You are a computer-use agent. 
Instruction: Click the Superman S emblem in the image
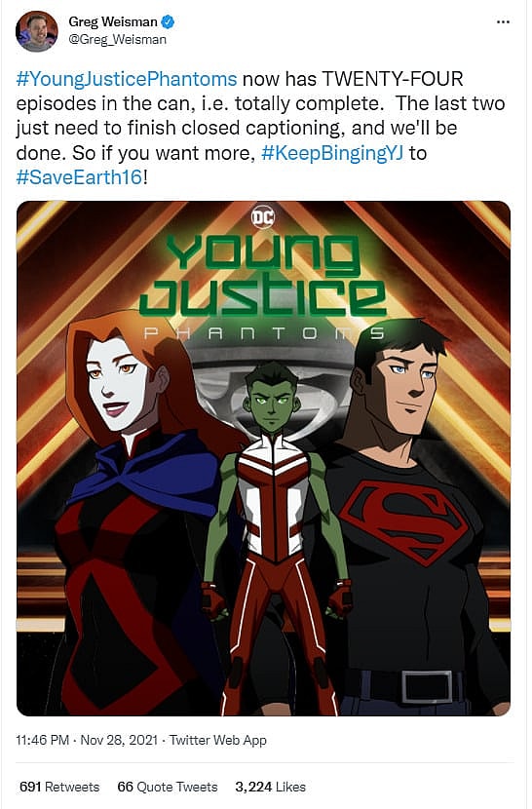point(403,520)
